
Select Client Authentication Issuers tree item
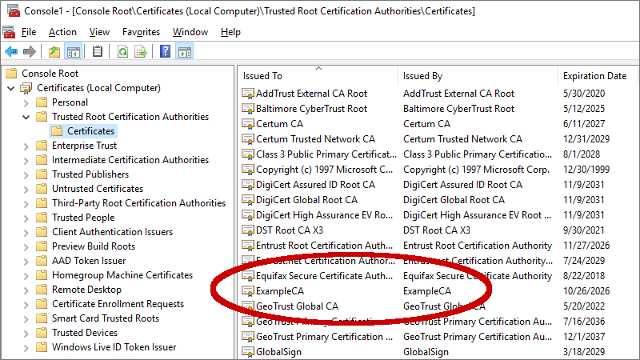112,232
